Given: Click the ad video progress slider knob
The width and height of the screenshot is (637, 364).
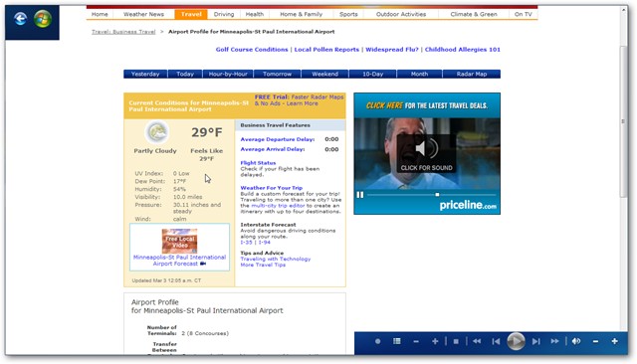Looking at the screenshot, I should coord(437,195).
